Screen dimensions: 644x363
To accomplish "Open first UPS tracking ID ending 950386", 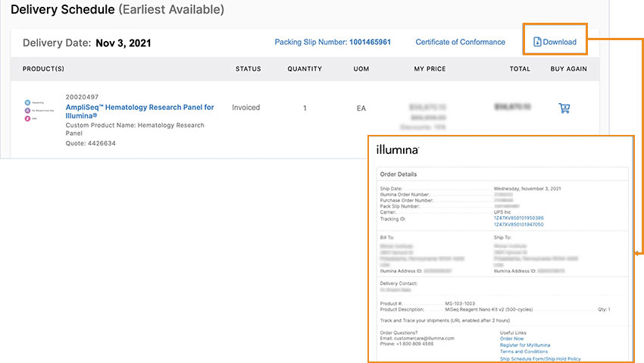I will (x=518, y=218).
